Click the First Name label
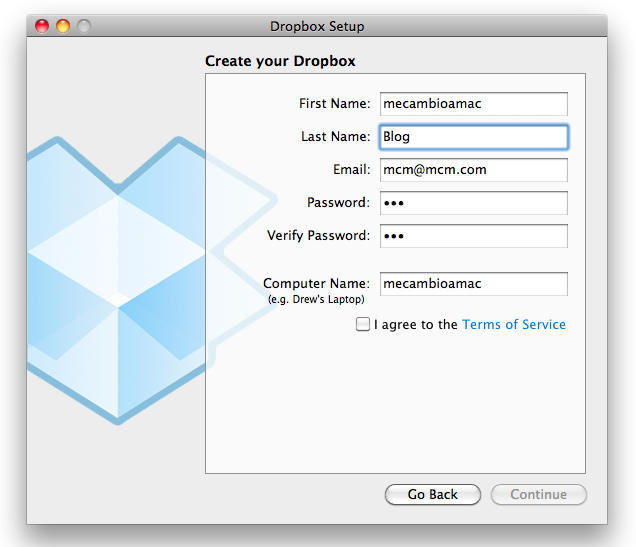 point(335,103)
